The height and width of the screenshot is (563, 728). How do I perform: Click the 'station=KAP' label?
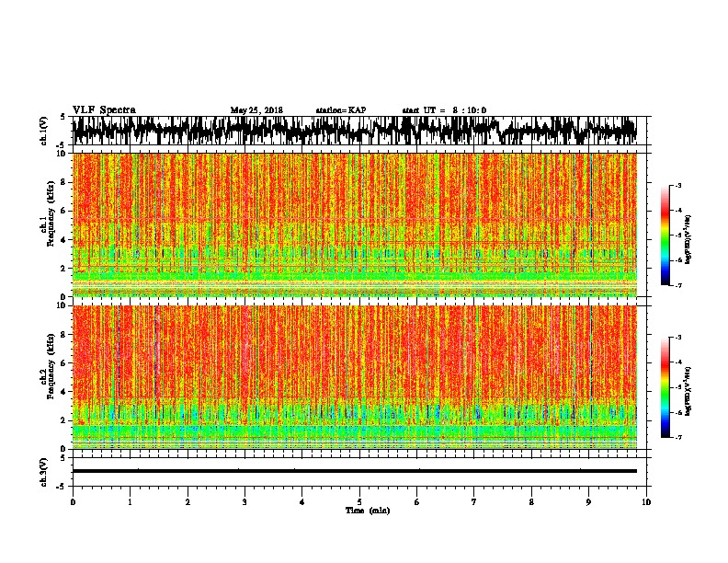pyautogui.click(x=341, y=110)
